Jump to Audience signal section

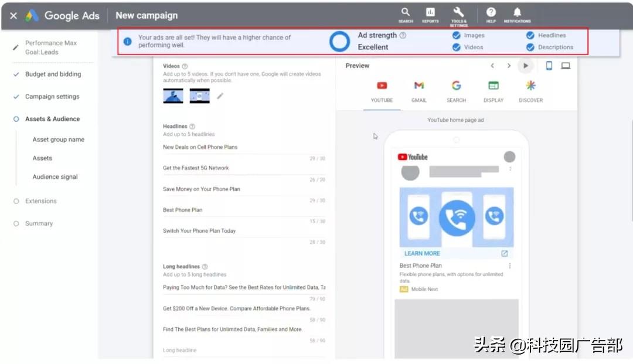pos(55,177)
